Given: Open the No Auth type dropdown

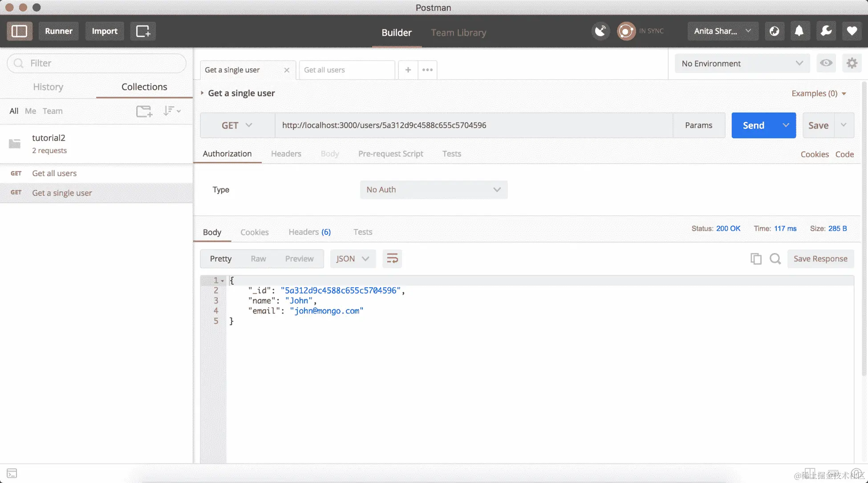Looking at the screenshot, I should pos(434,189).
